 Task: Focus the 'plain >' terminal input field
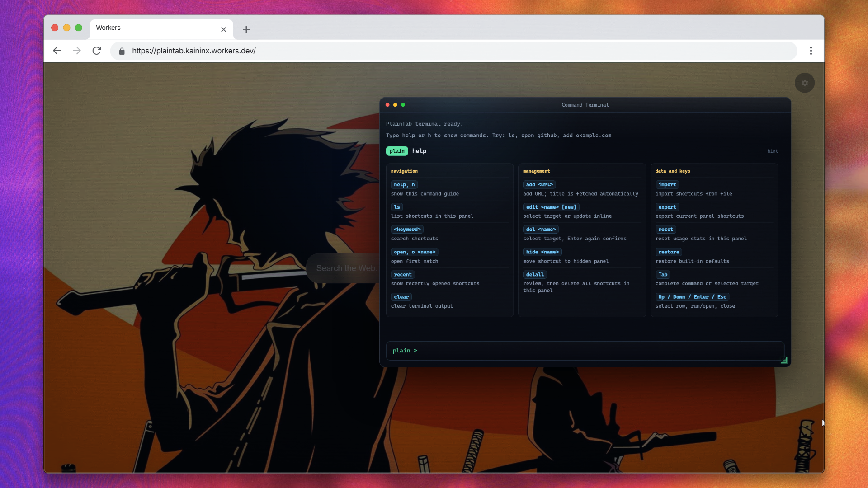coord(585,351)
